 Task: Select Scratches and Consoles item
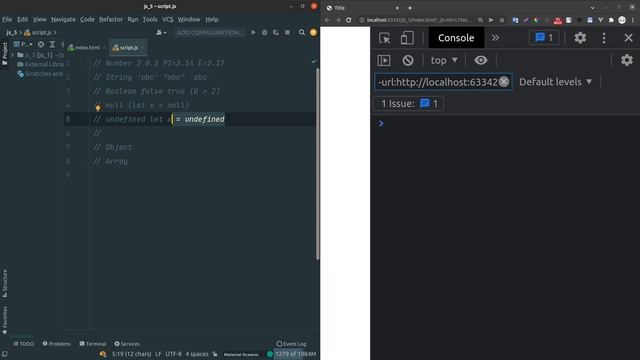[x=40, y=74]
